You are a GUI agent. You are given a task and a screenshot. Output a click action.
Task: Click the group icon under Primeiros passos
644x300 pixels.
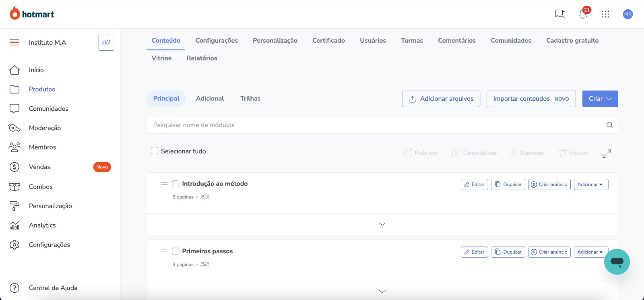205,265
